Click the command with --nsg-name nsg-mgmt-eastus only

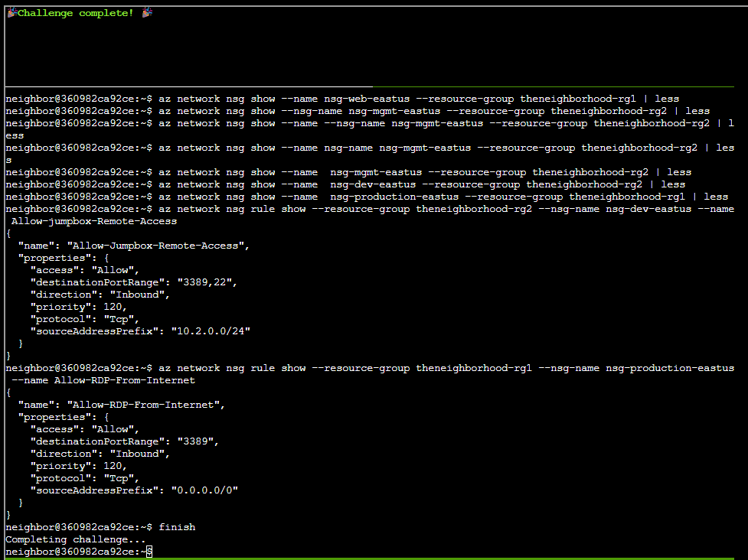(x=358, y=111)
